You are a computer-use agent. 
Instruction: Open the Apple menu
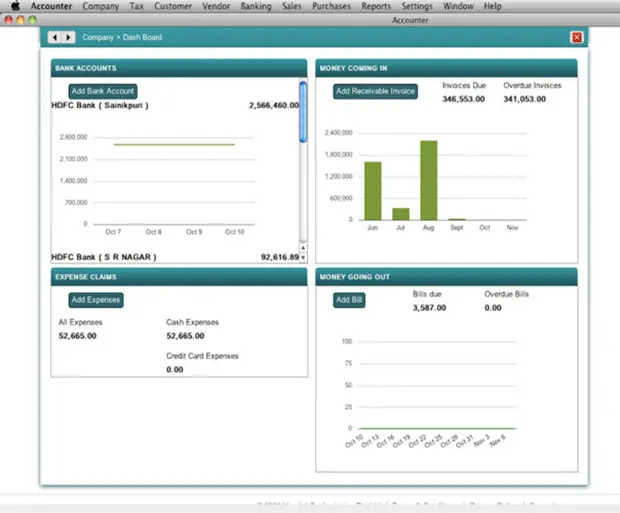coord(15,6)
